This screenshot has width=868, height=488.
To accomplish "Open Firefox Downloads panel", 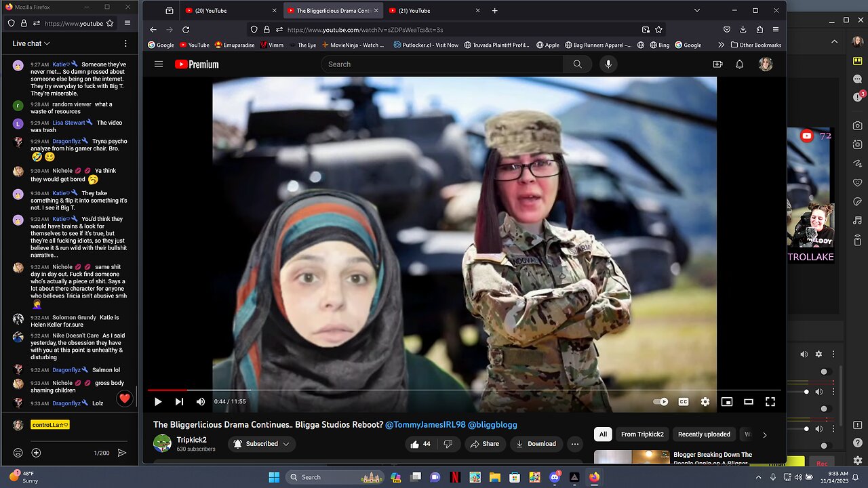I will pyautogui.click(x=743, y=30).
